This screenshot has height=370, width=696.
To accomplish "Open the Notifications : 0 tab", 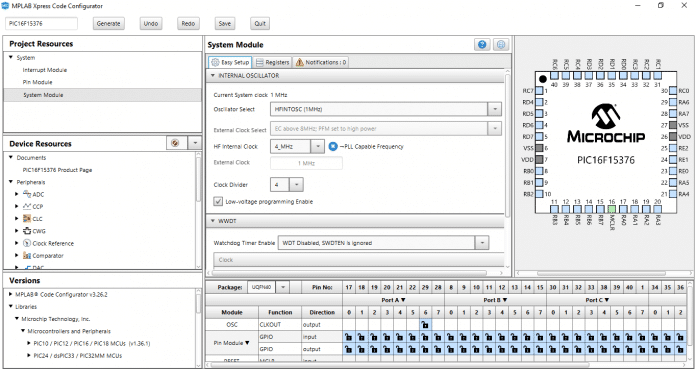I will coord(320,63).
